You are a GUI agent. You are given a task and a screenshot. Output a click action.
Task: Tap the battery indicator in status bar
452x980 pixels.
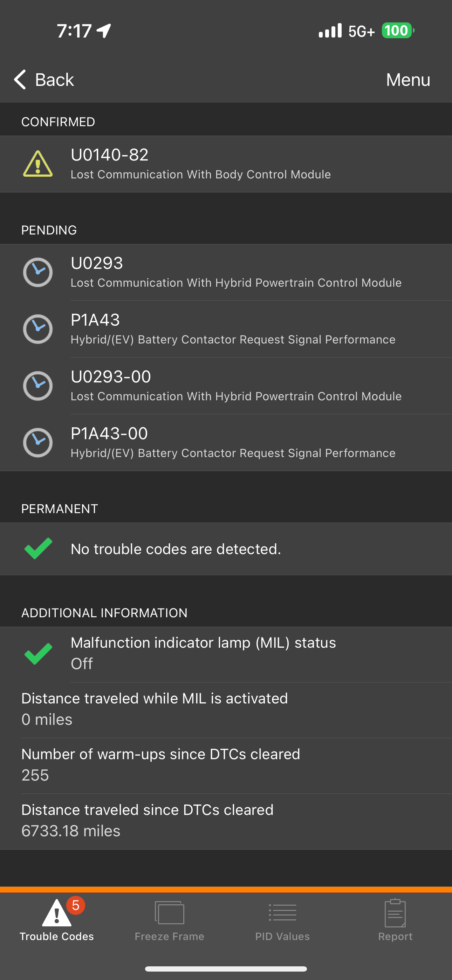tap(397, 30)
